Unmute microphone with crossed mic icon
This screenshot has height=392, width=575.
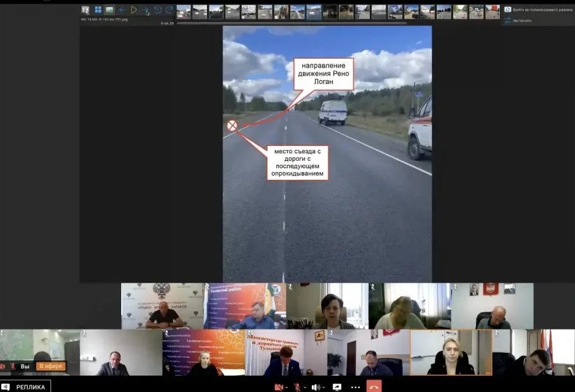click(297, 387)
